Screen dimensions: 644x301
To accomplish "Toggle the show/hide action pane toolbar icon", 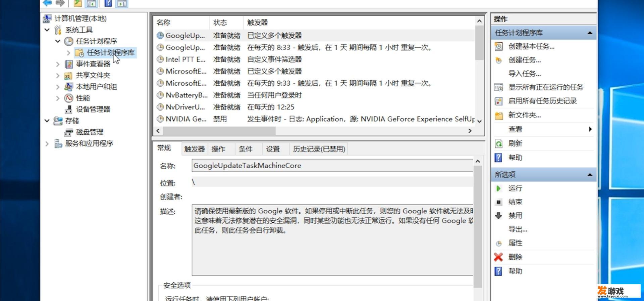I will 122,3.
